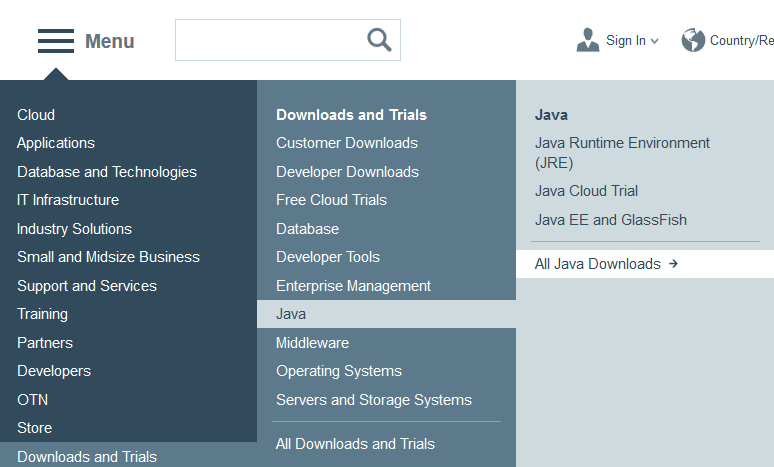This screenshot has height=467, width=774.
Task: Click the Country/Region globe icon
Action: [693, 40]
